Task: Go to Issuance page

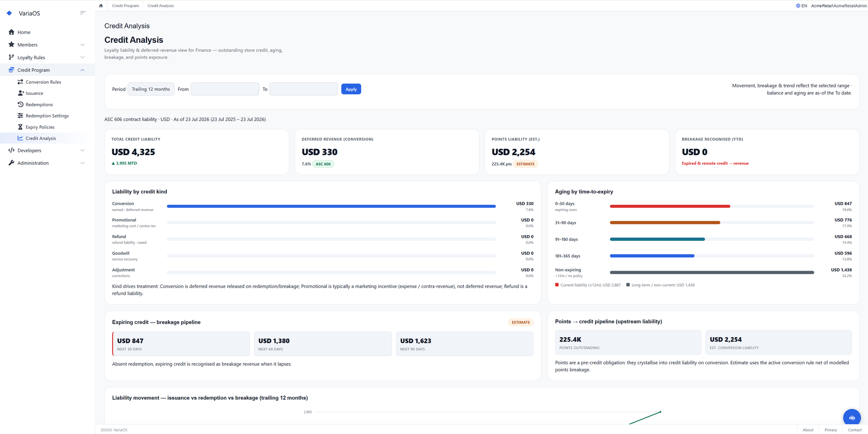Action: pos(34,93)
